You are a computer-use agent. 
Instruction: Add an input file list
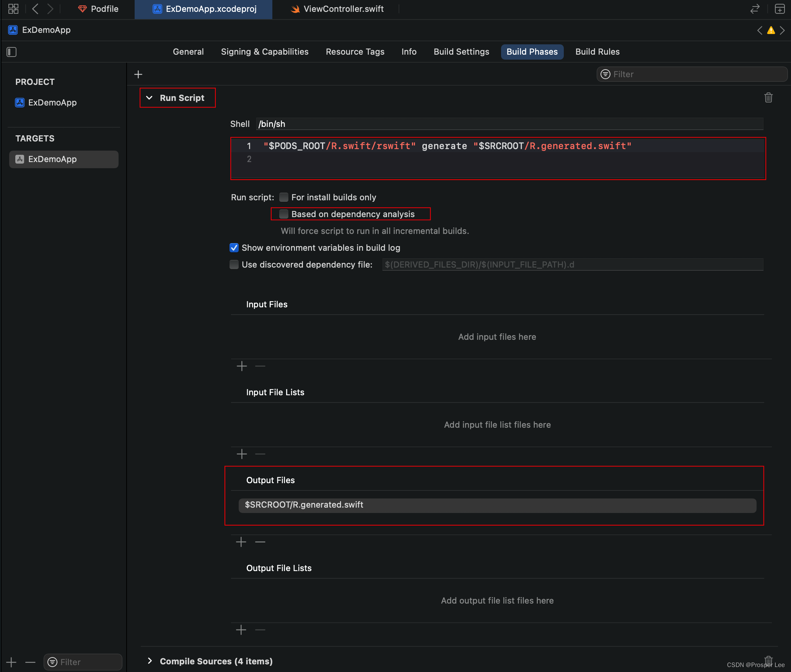click(242, 454)
